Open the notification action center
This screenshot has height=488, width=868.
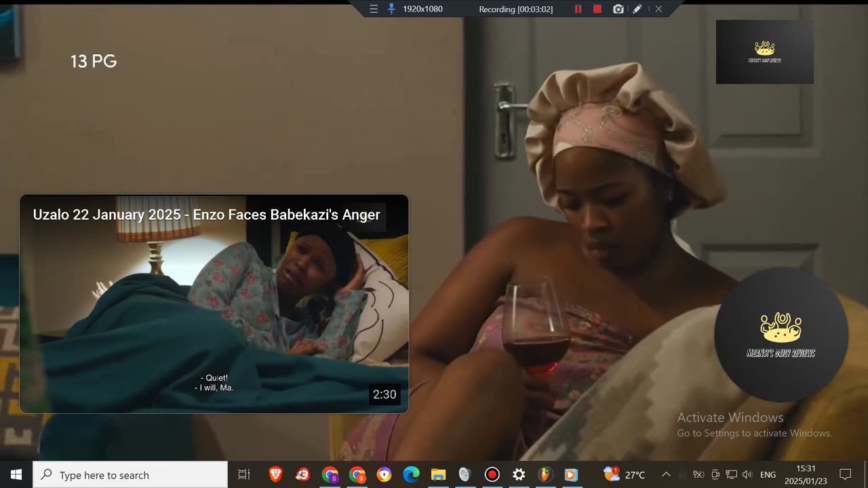click(x=845, y=474)
